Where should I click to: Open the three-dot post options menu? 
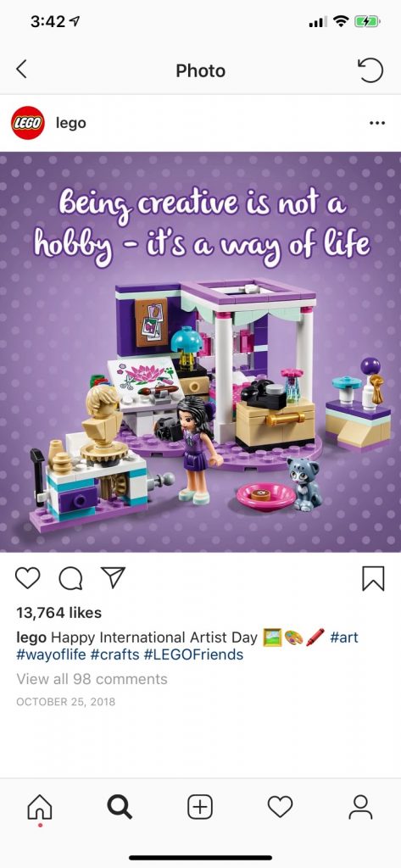pos(376,123)
